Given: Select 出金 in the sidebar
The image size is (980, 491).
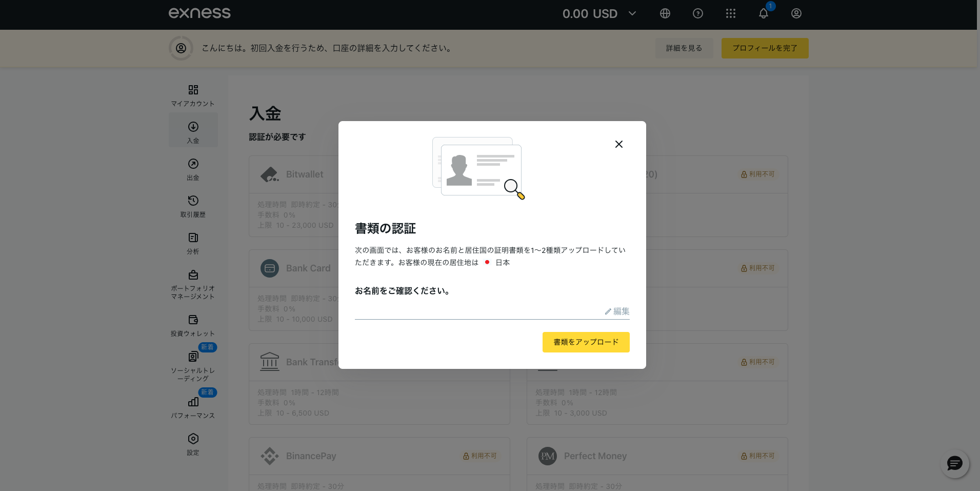Looking at the screenshot, I should (x=193, y=169).
